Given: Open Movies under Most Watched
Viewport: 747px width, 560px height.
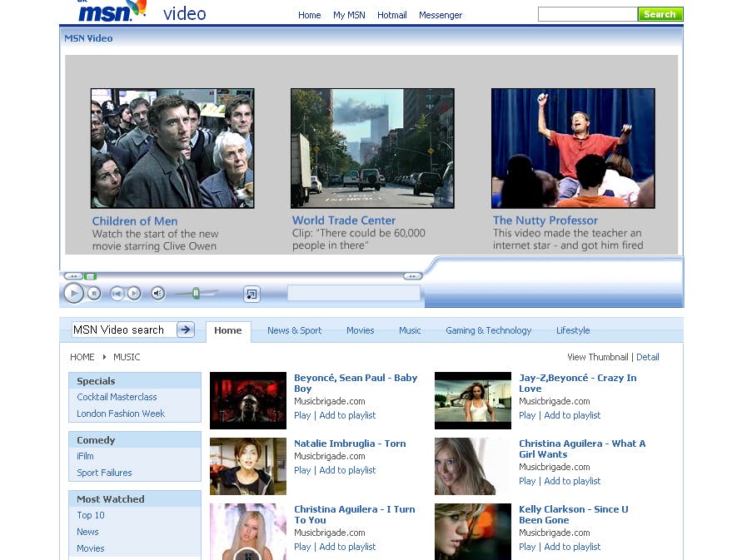Looking at the screenshot, I should [x=91, y=548].
